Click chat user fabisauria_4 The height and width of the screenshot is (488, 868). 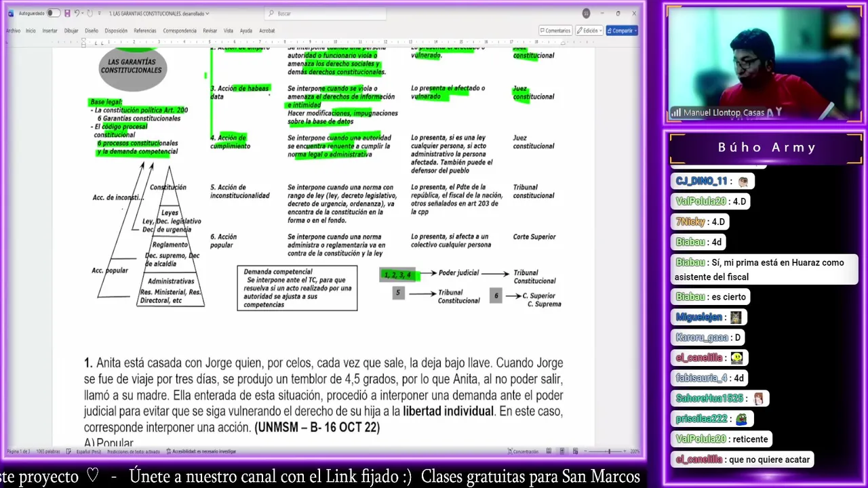701,378
